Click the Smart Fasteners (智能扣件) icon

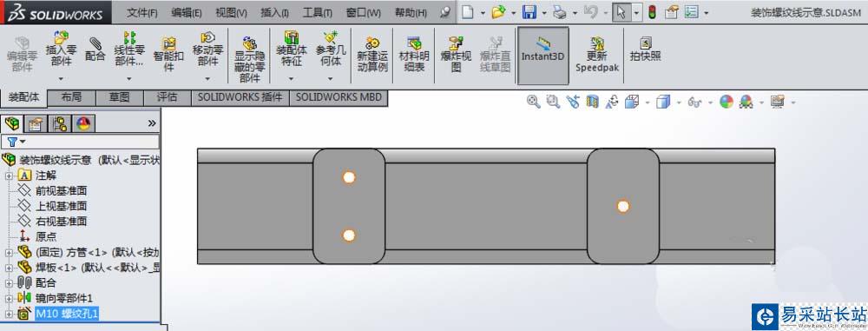click(x=169, y=43)
